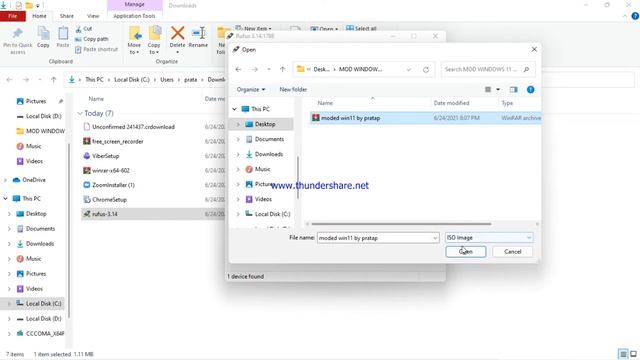The image size is (640, 360).
Task: Open the Application Tools tab
Action: (x=134, y=16)
